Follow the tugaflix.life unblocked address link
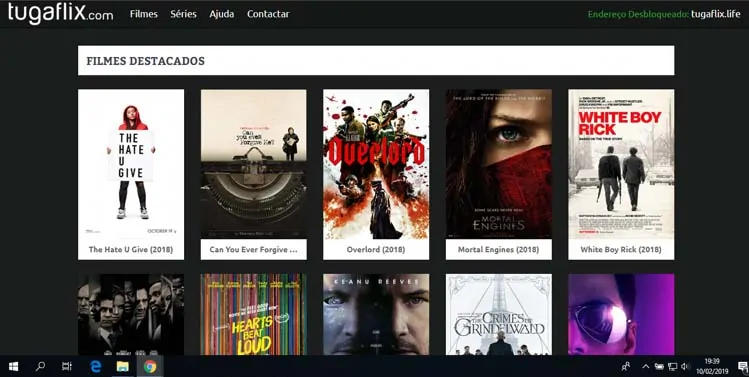Viewport: 749px width, 377px height. pyautogui.click(x=716, y=14)
